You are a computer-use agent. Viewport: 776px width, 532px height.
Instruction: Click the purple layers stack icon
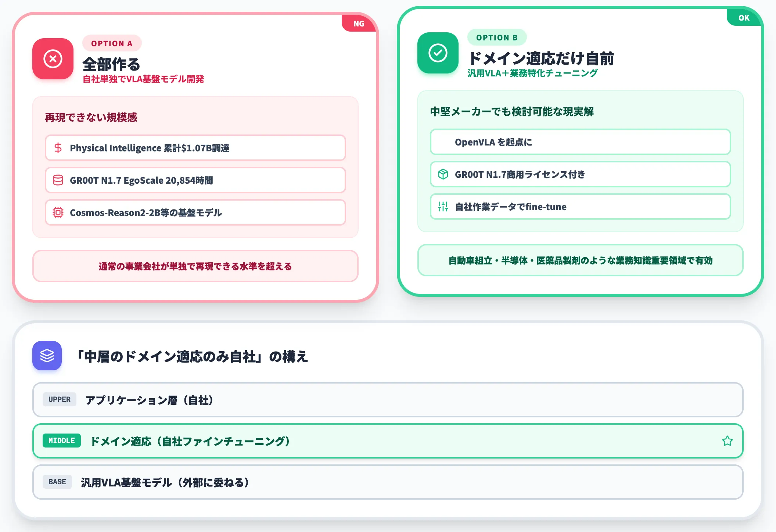click(x=47, y=356)
